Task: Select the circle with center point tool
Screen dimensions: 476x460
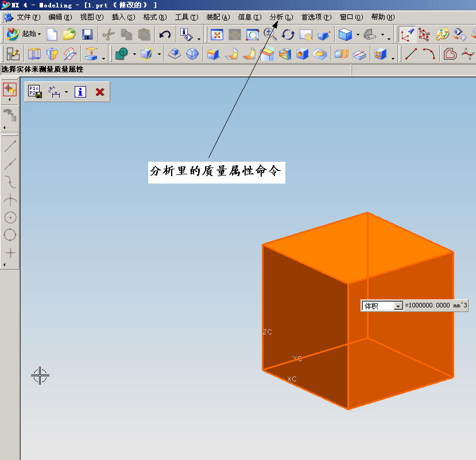Action: pos(10,217)
